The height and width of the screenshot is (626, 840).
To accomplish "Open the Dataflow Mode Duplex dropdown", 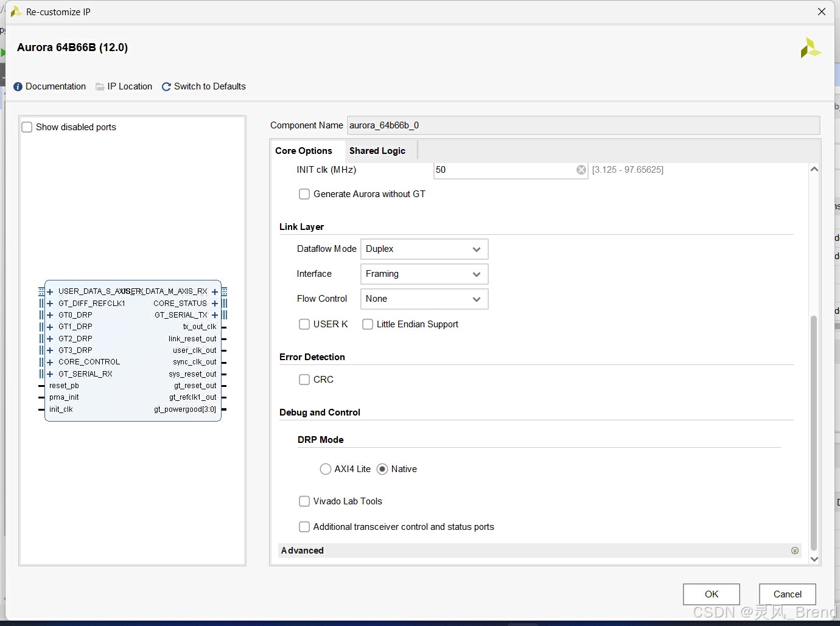I will coord(424,249).
